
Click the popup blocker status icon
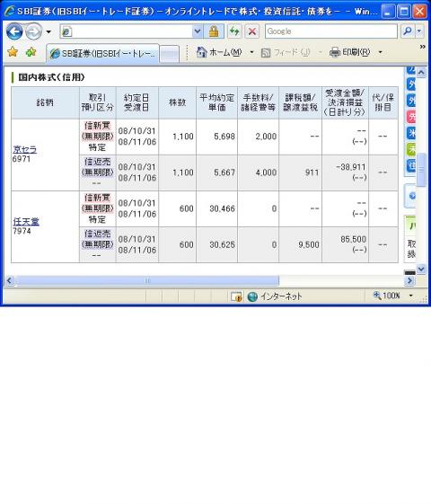(236, 296)
